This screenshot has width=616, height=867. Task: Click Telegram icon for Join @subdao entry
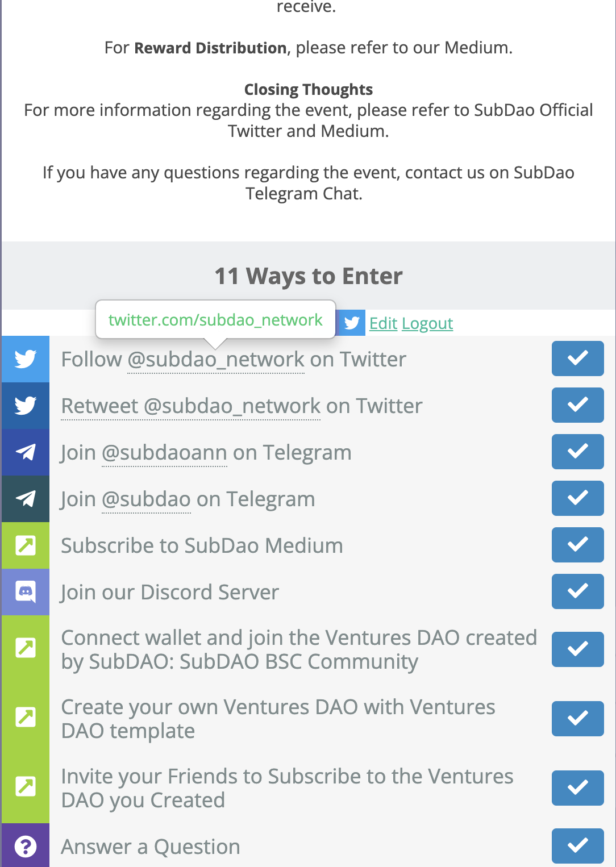point(26,499)
